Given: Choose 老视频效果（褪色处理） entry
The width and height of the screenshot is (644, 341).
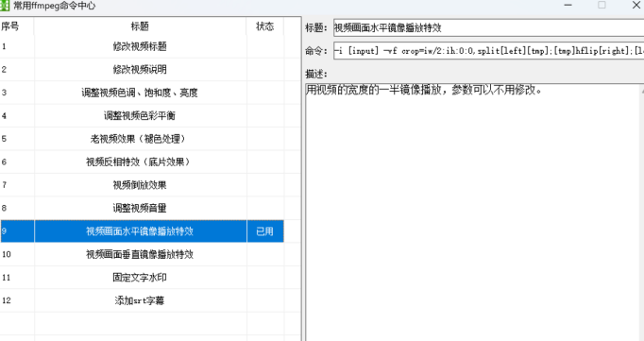Looking at the screenshot, I should tap(142, 139).
